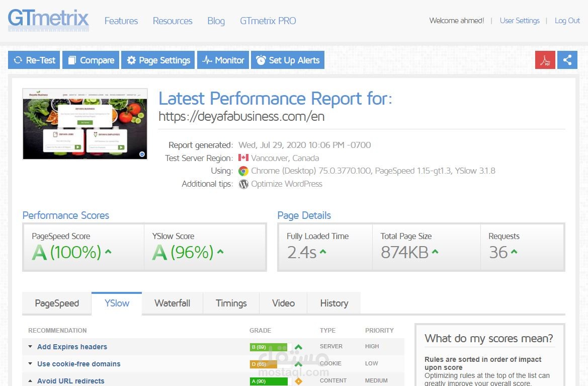Collapse Avoid URL redirects row
Screen dimensions: 588x386
pos(30,381)
